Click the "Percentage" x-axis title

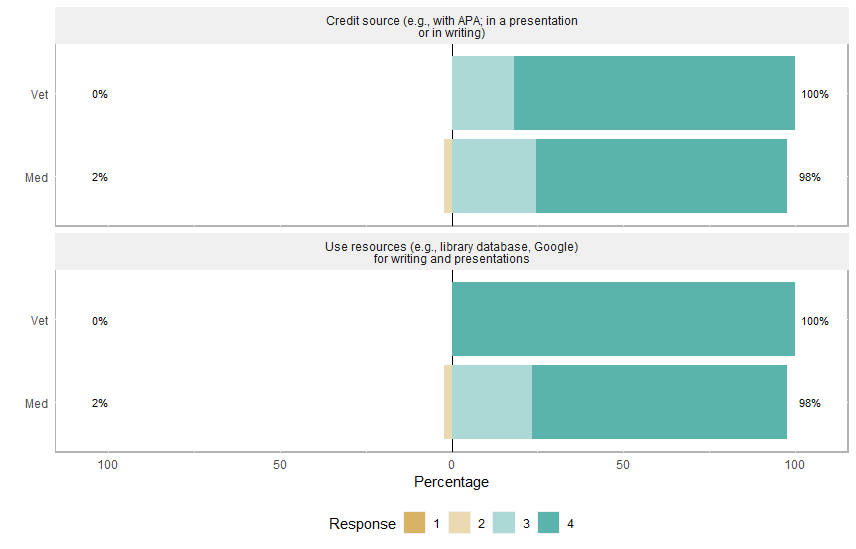pos(451,482)
